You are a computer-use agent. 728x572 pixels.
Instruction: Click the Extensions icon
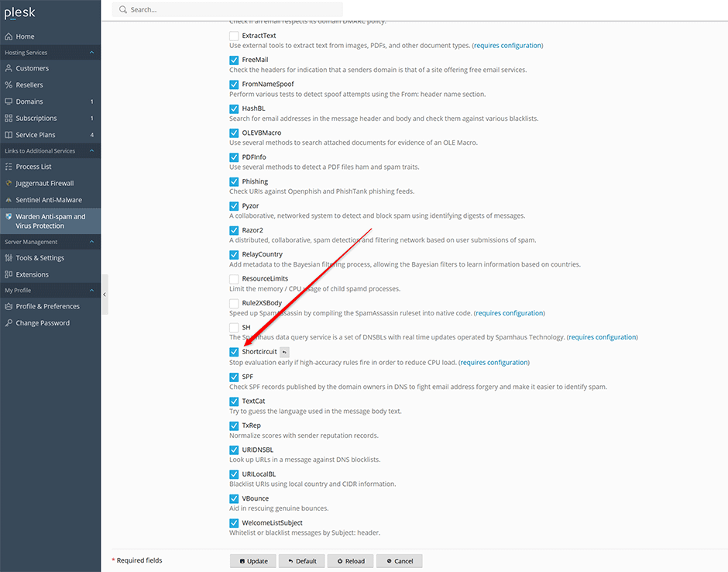coord(9,274)
